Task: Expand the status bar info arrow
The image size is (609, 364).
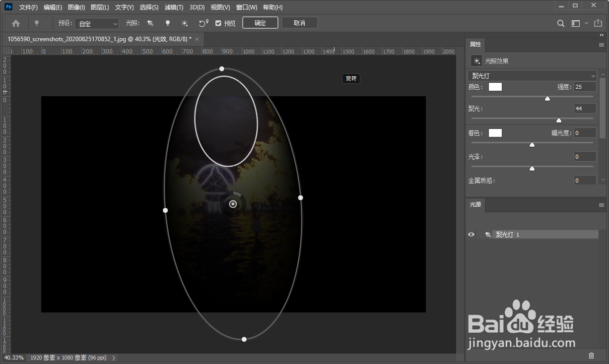Action: (114, 358)
